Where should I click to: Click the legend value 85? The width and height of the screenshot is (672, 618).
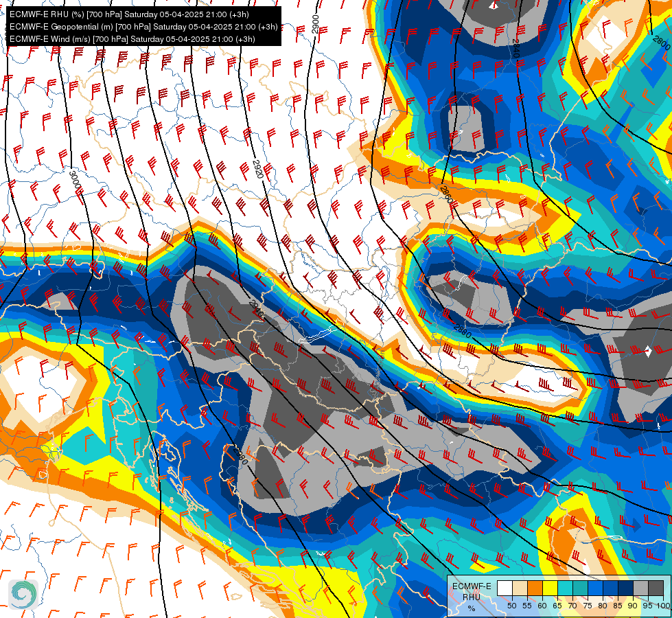click(x=618, y=606)
